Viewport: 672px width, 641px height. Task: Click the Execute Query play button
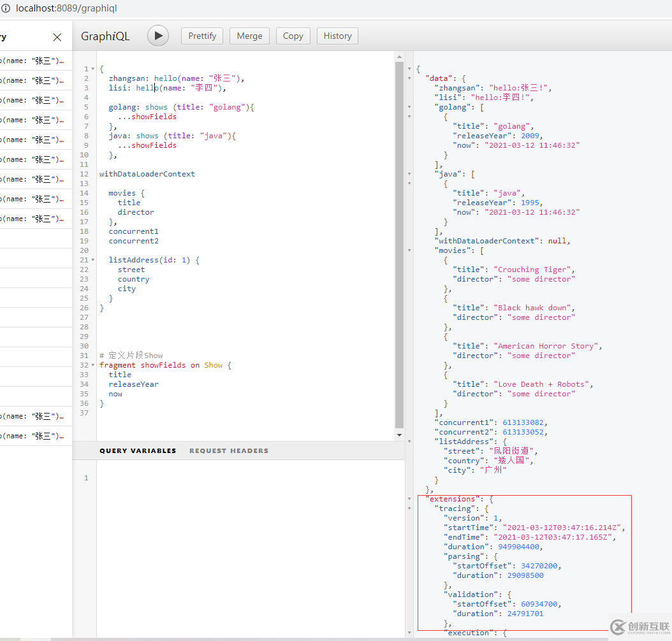click(158, 36)
